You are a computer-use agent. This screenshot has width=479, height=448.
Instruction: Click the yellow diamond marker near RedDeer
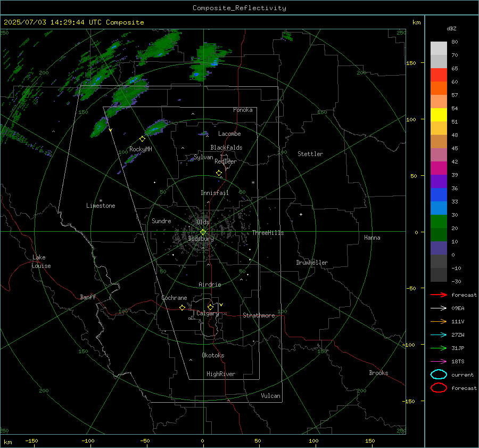point(219,173)
